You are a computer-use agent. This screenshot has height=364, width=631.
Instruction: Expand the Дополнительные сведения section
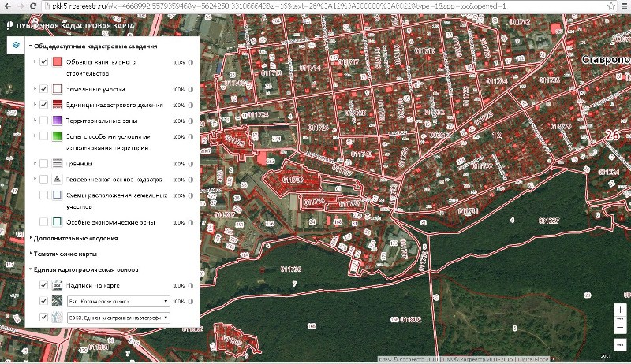76,238
